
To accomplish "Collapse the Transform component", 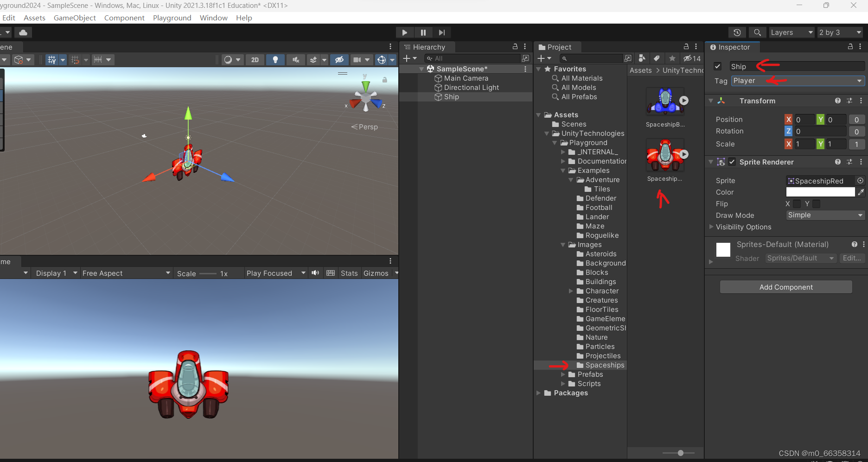I will point(710,101).
